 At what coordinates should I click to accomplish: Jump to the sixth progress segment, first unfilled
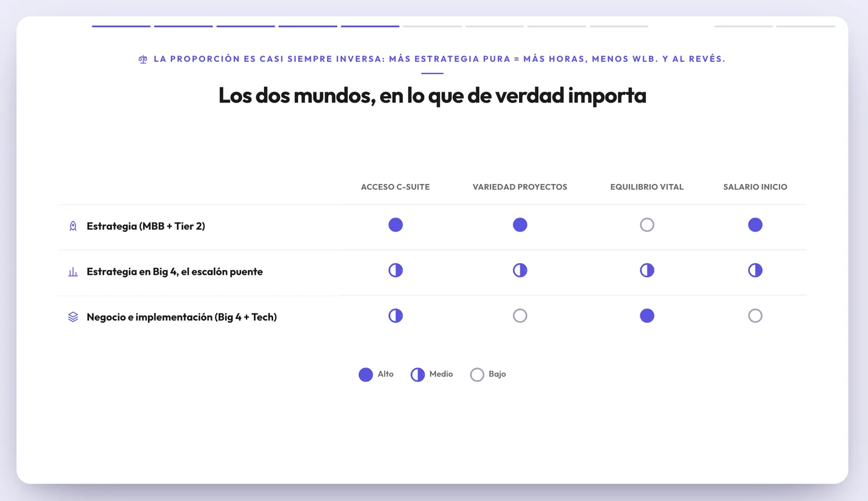pos(432,26)
